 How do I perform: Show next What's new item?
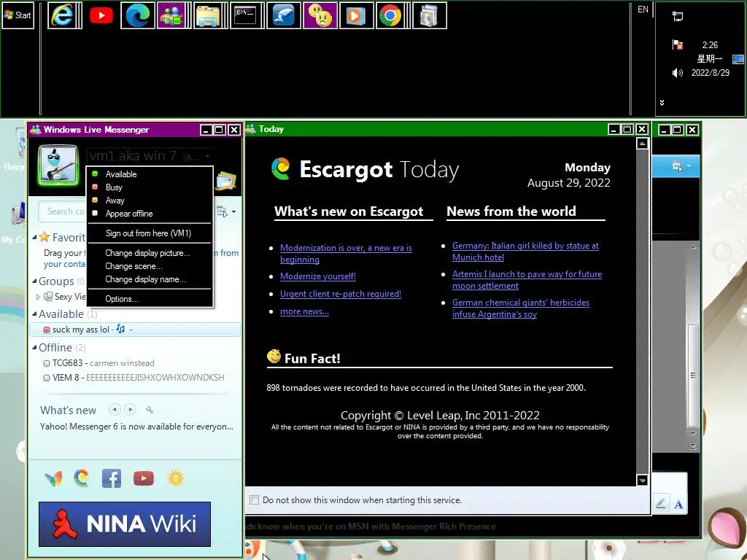pos(130,410)
